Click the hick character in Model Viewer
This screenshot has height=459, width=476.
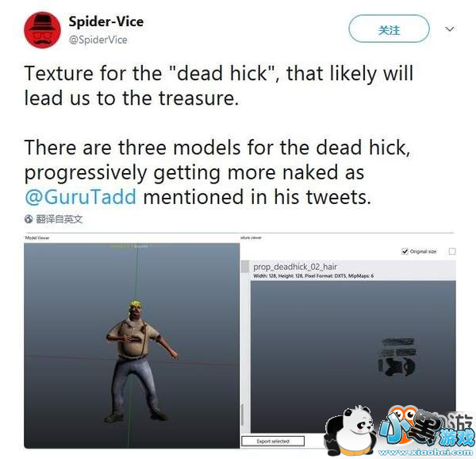(x=138, y=360)
